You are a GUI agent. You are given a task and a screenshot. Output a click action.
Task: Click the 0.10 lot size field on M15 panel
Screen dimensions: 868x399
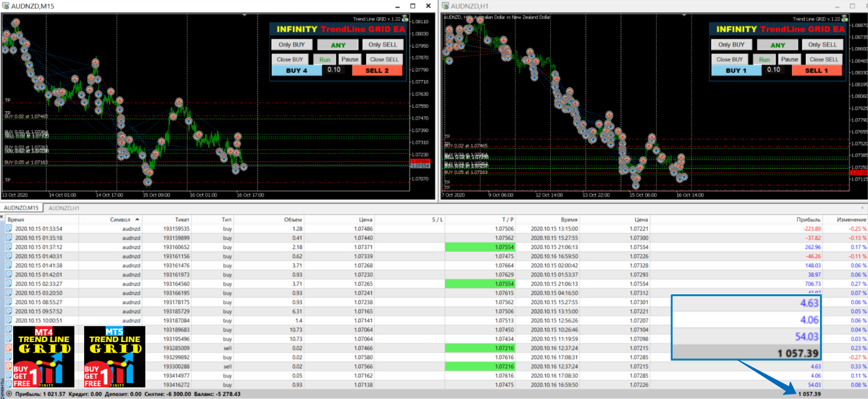click(x=334, y=70)
